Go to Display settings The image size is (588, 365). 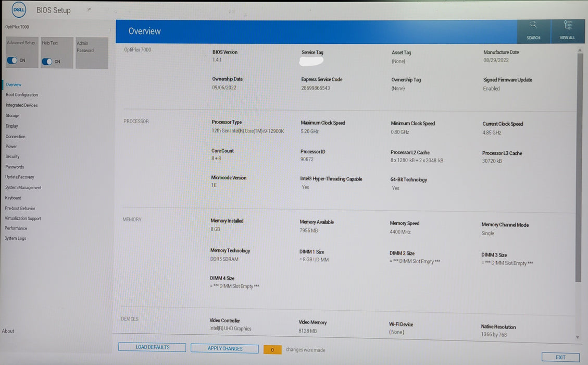pos(11,126)
